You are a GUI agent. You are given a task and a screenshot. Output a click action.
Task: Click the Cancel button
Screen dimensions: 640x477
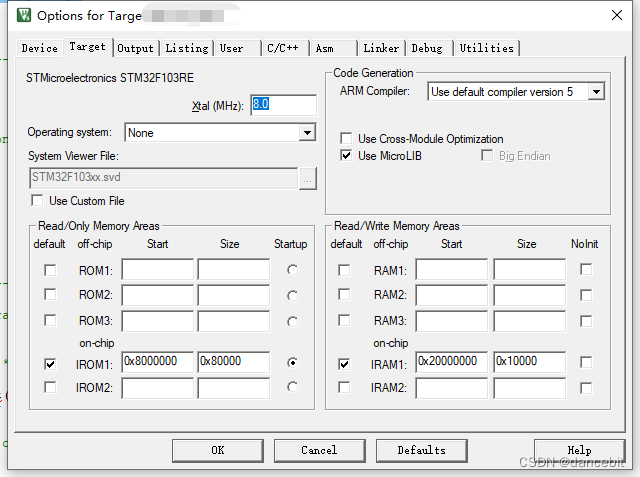[x=320, y=450]
